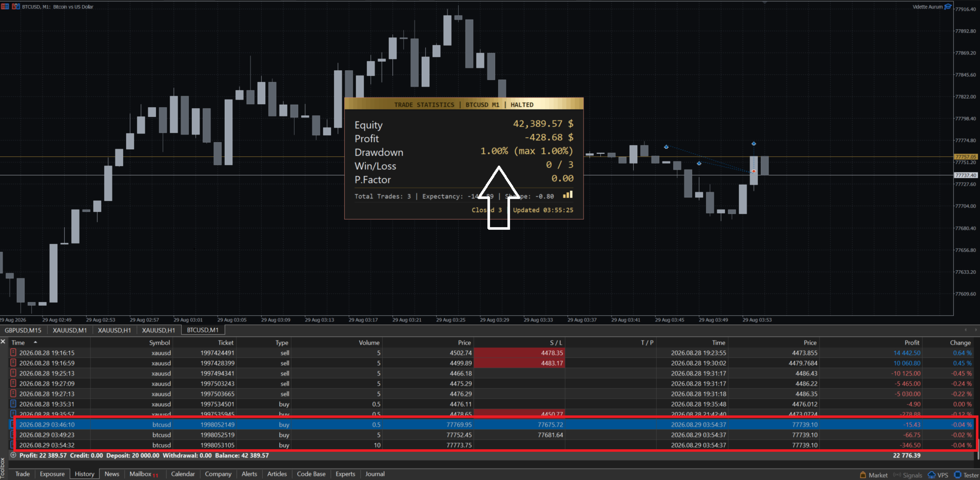Click the history table vertical scrollbar

[977, 398]
